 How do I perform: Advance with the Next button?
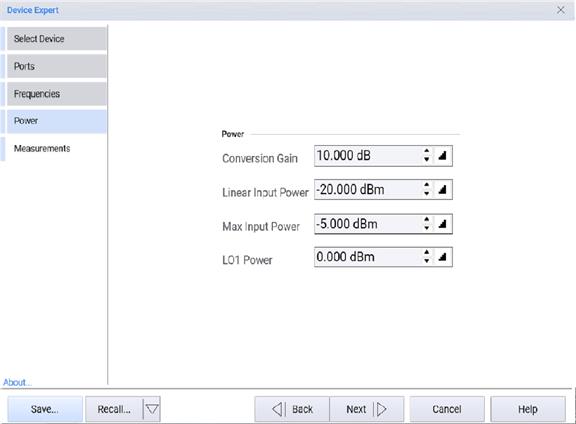pyautogui.click(x=367, y=409)
